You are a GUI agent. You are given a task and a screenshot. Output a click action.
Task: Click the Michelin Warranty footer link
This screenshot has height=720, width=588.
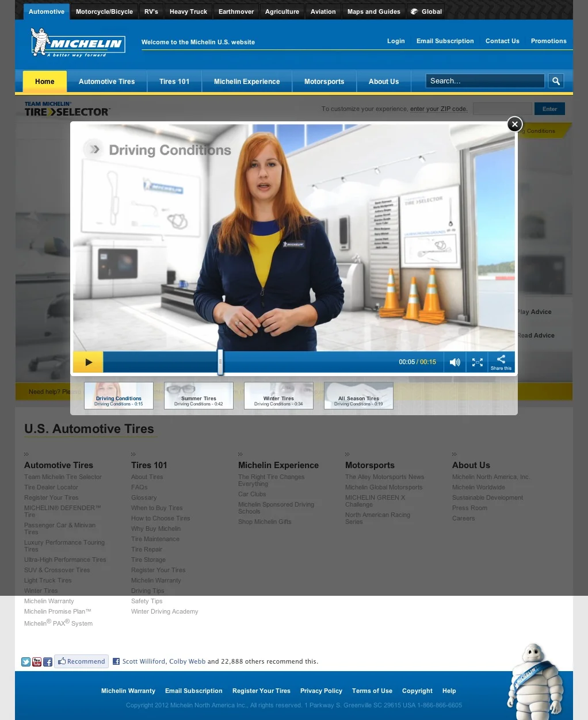pos(128,691)
